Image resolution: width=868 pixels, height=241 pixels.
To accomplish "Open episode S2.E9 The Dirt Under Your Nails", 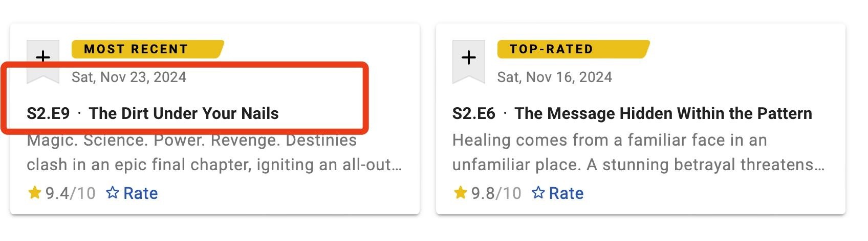I will click(x=153, y=113).
